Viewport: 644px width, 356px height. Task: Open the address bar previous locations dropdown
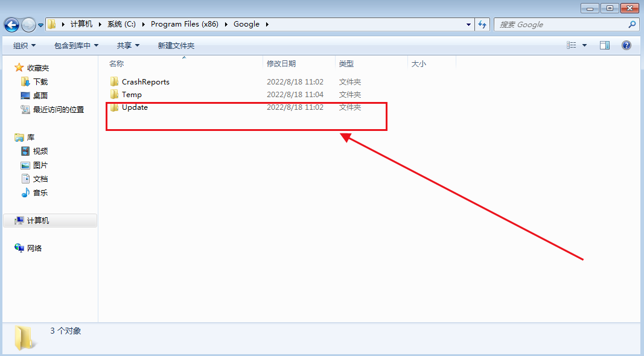click(468, 25)
